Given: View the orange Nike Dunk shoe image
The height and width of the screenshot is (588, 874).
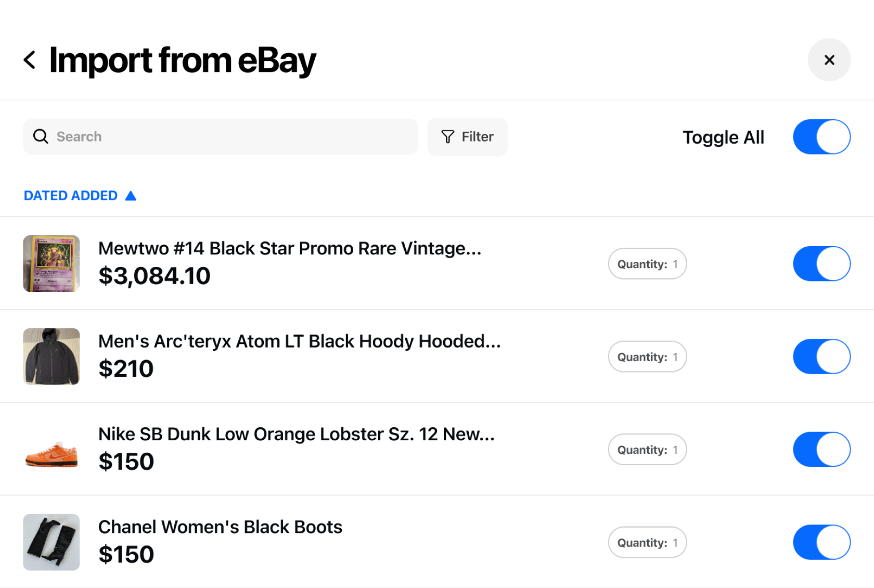Looking at the screenshot, I should click(x=52, y=453).
